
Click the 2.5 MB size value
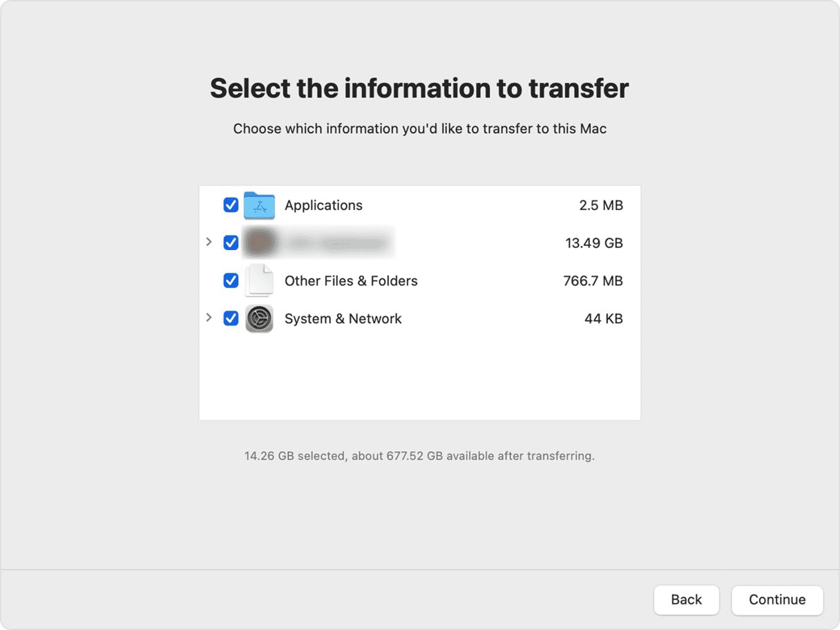point(601,205)
